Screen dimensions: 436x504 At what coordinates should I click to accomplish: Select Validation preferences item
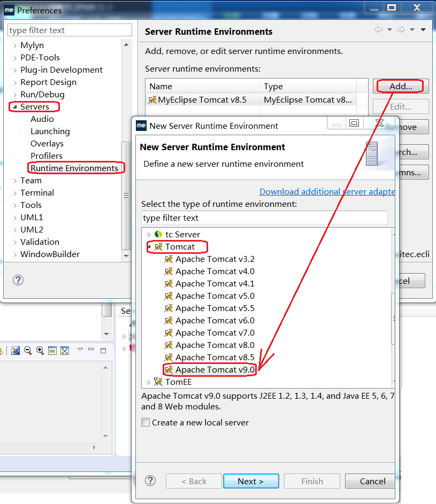(x=40, y=242)
